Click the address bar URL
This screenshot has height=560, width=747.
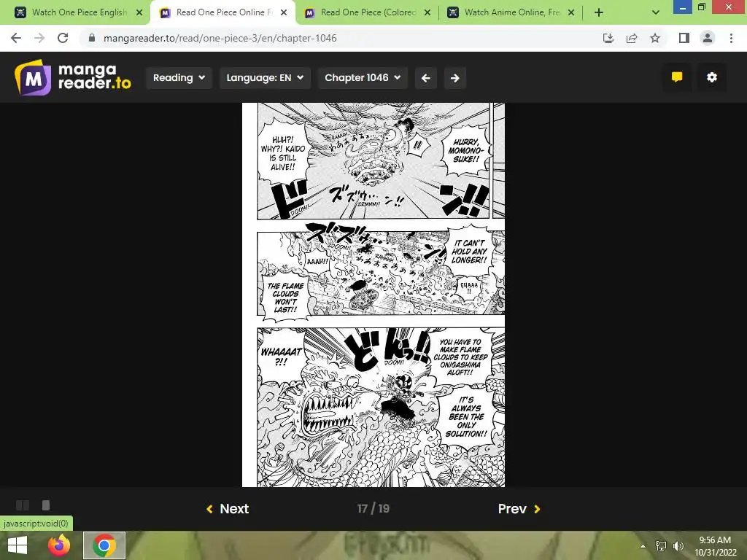pyautogui.click(x=220, y=38)
